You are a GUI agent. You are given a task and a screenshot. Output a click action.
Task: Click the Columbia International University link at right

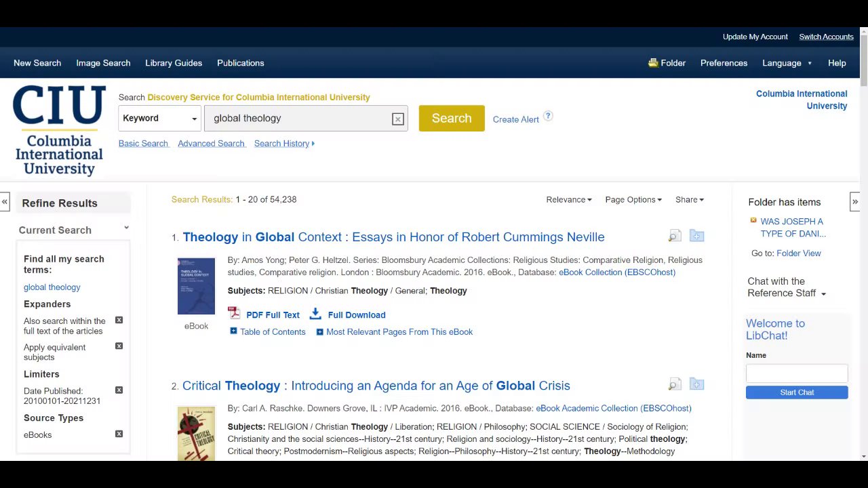pyautogui.click(x=802, y=100)
